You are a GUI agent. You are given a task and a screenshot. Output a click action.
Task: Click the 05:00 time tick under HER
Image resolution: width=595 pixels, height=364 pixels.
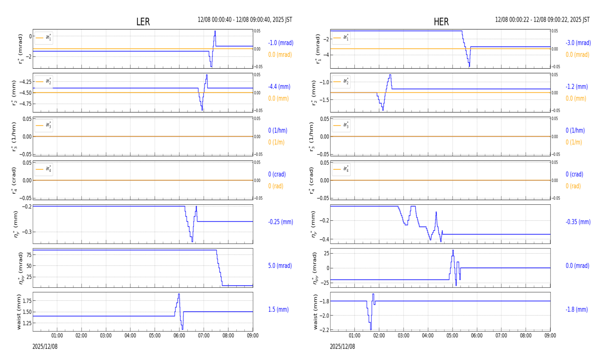[x=452, y=336]
